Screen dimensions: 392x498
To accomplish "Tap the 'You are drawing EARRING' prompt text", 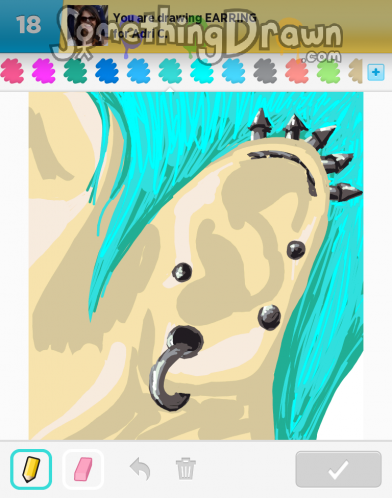I will pyautogui.click(x=185, y=18).
